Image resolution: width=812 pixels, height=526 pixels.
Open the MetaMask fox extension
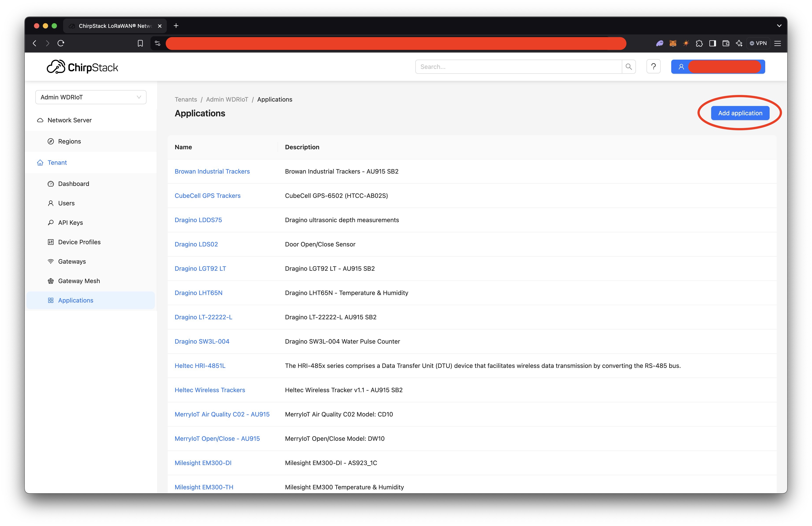pos(673,43)
